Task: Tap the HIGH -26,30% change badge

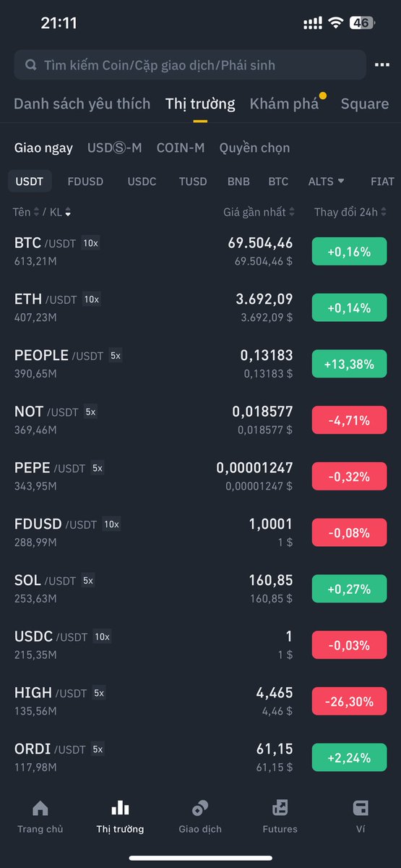Action: (x=349, y=702)
